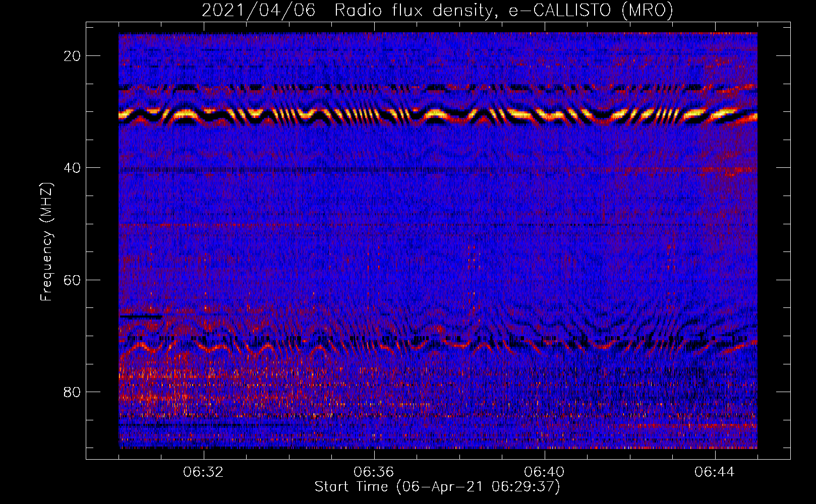Click the 06:40 time tick label

coord(544,472)
